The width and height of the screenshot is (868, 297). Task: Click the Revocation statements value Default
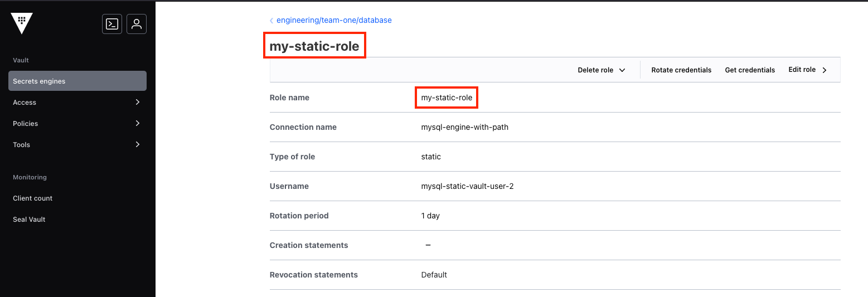[434, 275]
